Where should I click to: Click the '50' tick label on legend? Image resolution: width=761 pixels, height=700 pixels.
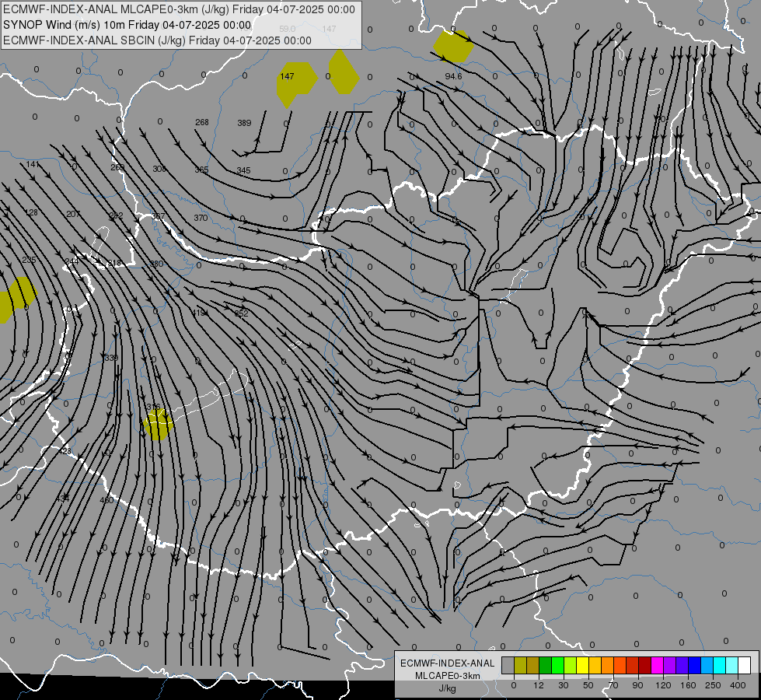pyautogui.click(x=588, y=685)
